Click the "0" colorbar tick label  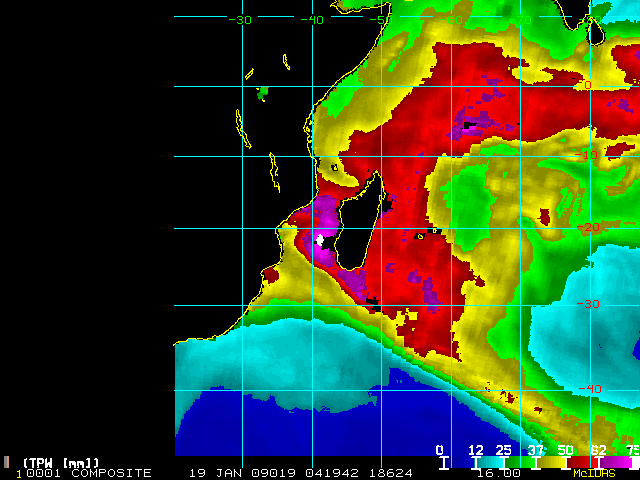(x=439, y=450)
